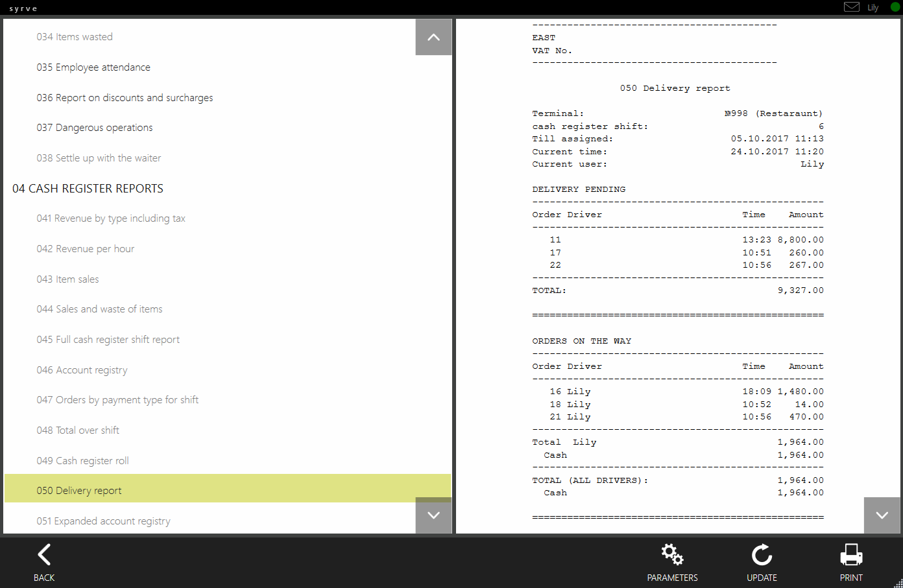Screen dimensions: 903x588
Task: Select 041 Revenue by type including tax
Action: (111, 218)
